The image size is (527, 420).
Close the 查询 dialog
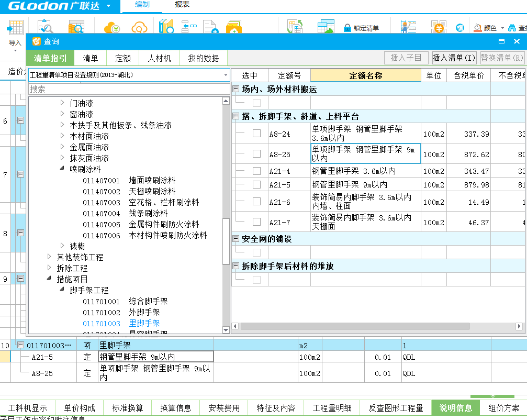pyautogui.click(x=517, y=41)
